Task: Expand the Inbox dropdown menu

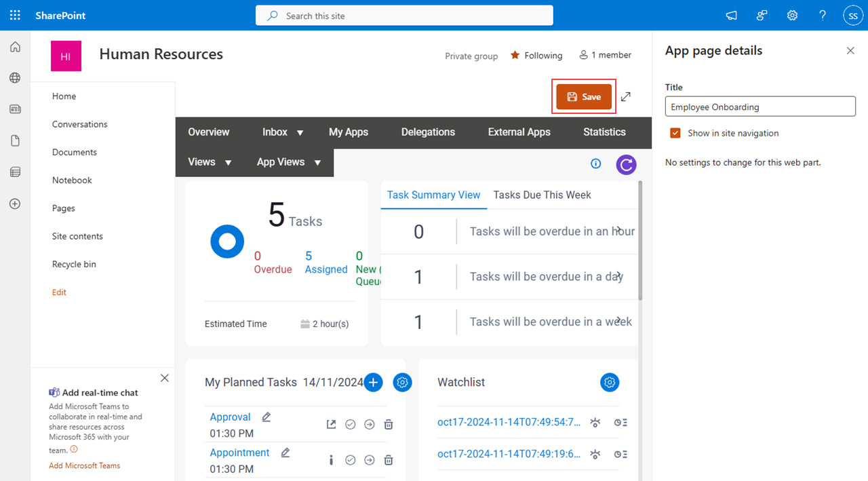Action: pos(300,133)
